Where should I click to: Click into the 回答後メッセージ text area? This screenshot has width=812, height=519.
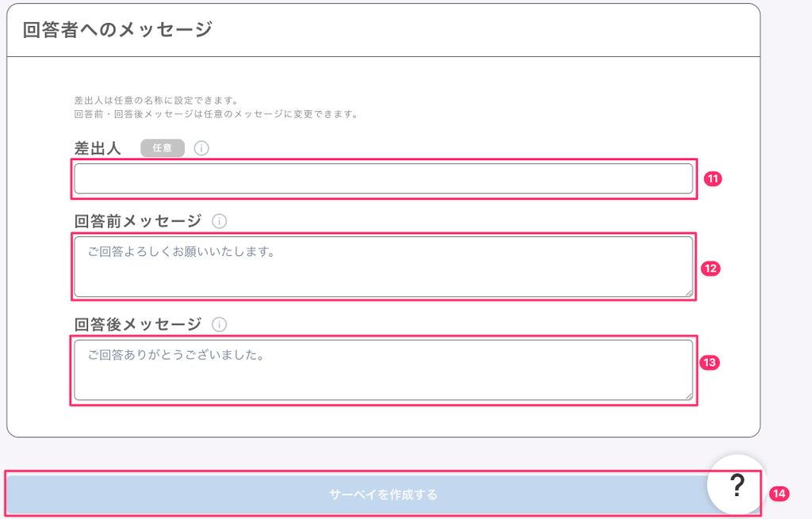click(x=383, y=370)
